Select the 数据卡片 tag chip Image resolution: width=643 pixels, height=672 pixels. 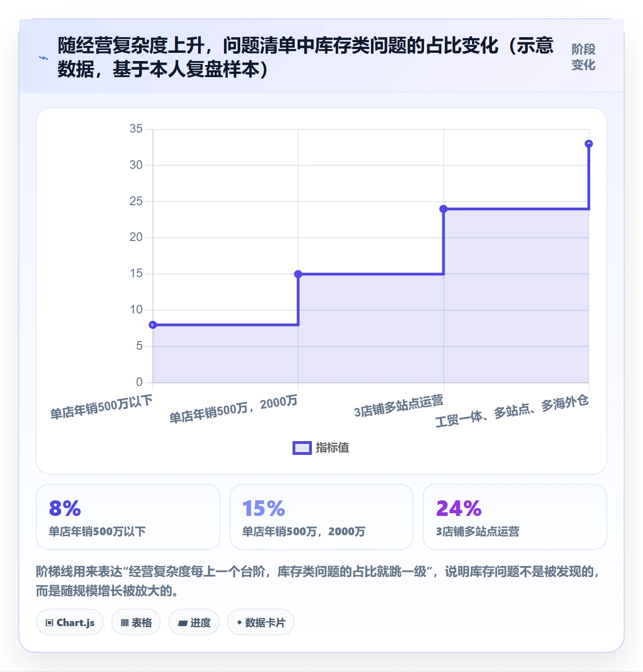261,622
